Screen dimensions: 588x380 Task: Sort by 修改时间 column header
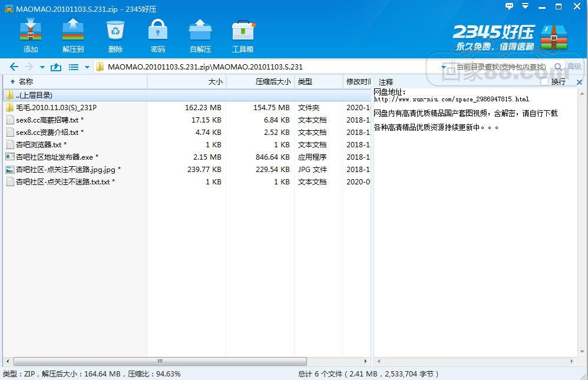coord(357,81)
